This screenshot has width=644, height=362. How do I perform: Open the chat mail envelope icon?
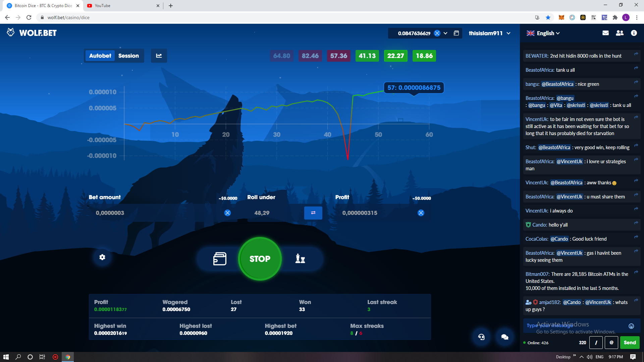pyautogui.click(x=605, y=33)
